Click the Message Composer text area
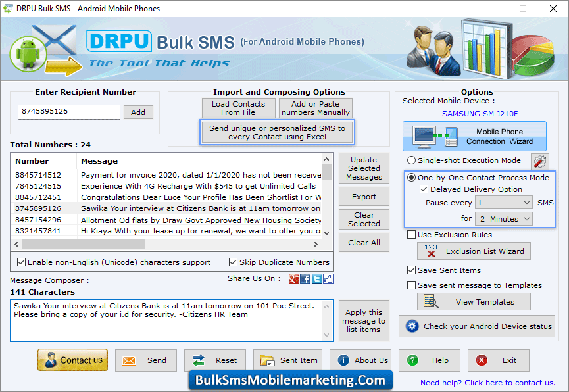This screenshot has width=569, height=392. tap(167, 320)
